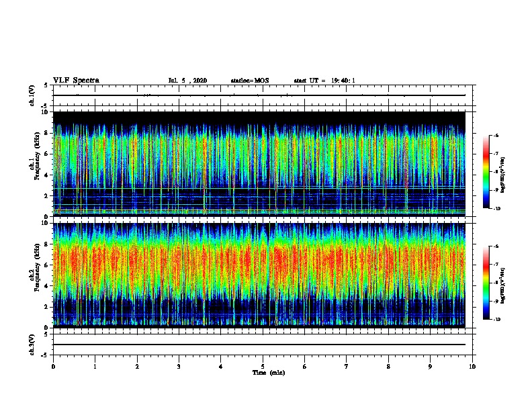Select the "Time (min)" x-axis label
Image resolution: width=532 pixels, height=411 pixels.
click(269, 373)
